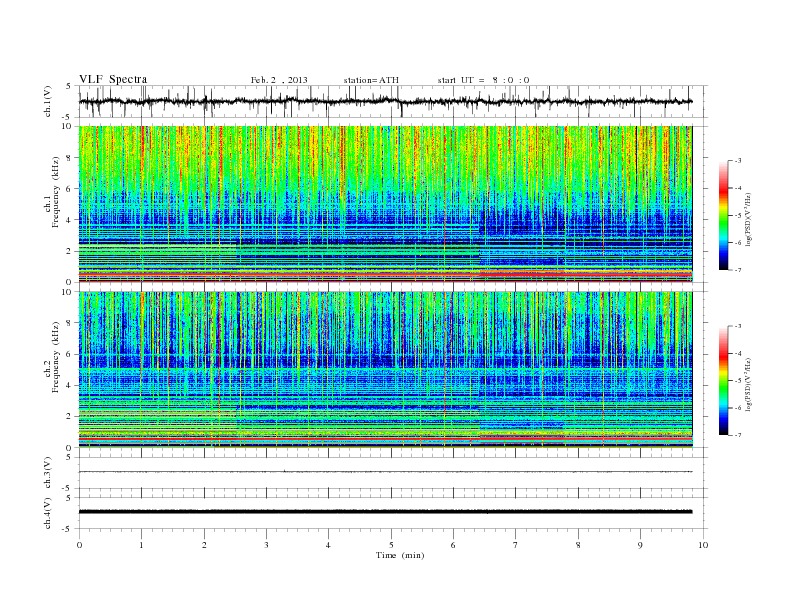
Task: Click the time axis tick label "0"
Action: pyautogui.click(x=79, y=545)
